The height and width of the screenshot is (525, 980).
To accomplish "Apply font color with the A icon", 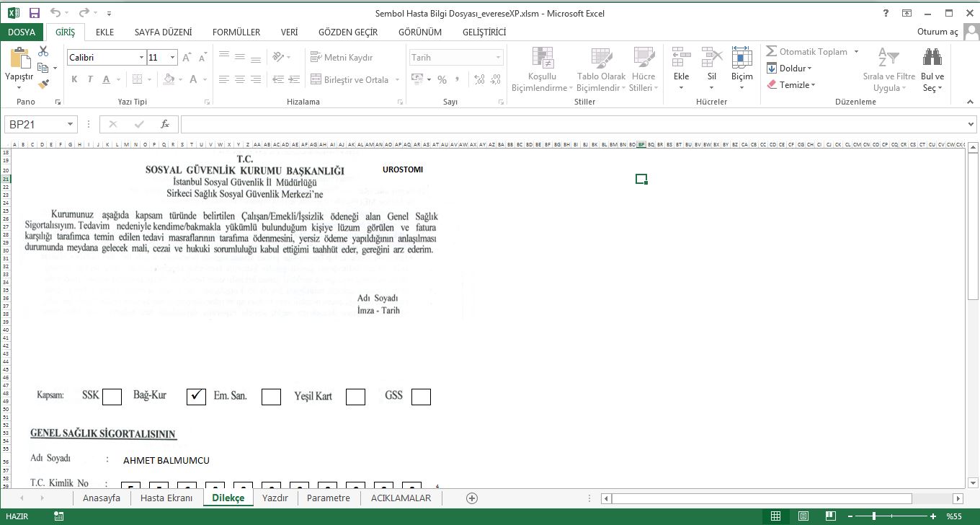I will click(194, 79).
